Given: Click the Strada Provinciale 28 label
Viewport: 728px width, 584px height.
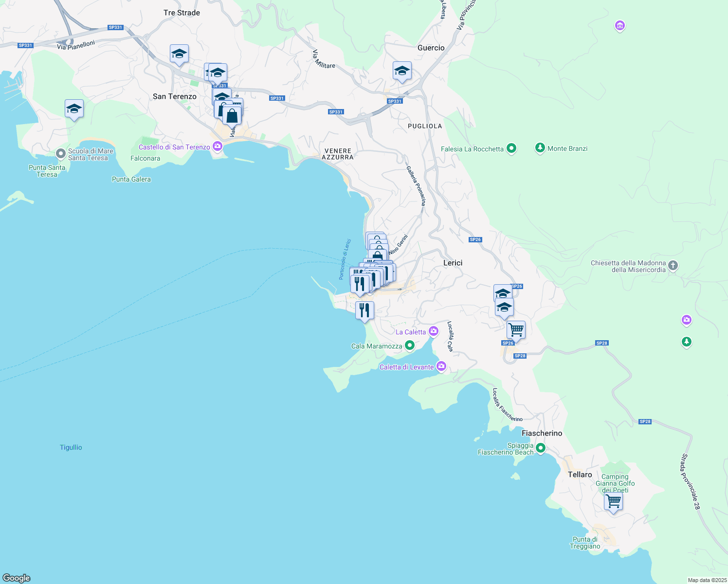Looking at the screenshot, I should pos(691,482).
